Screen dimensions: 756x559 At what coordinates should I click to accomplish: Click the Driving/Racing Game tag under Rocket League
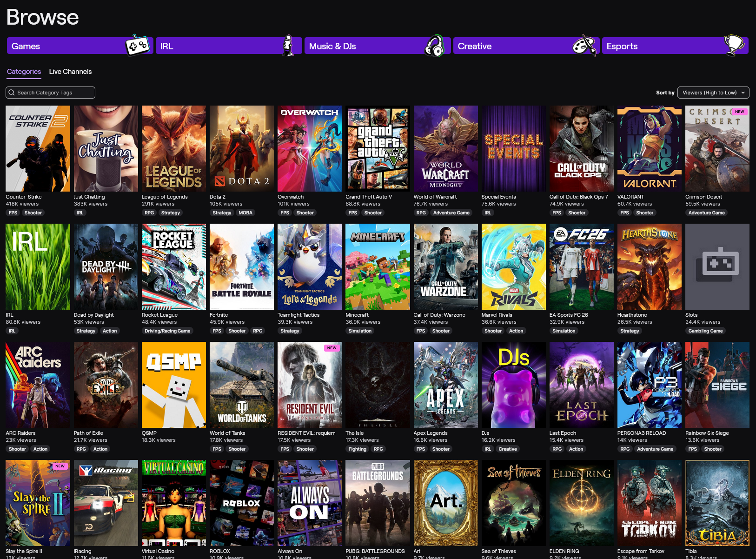(167, 331)
